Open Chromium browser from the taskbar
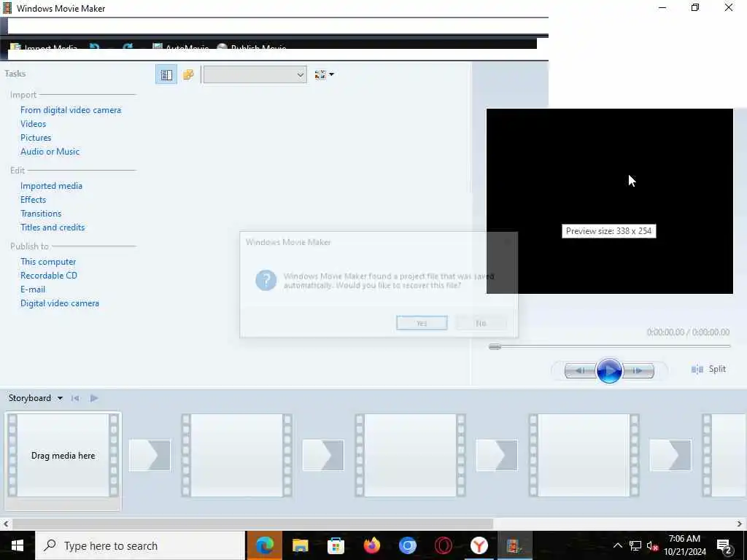 (x=407, y=545)
